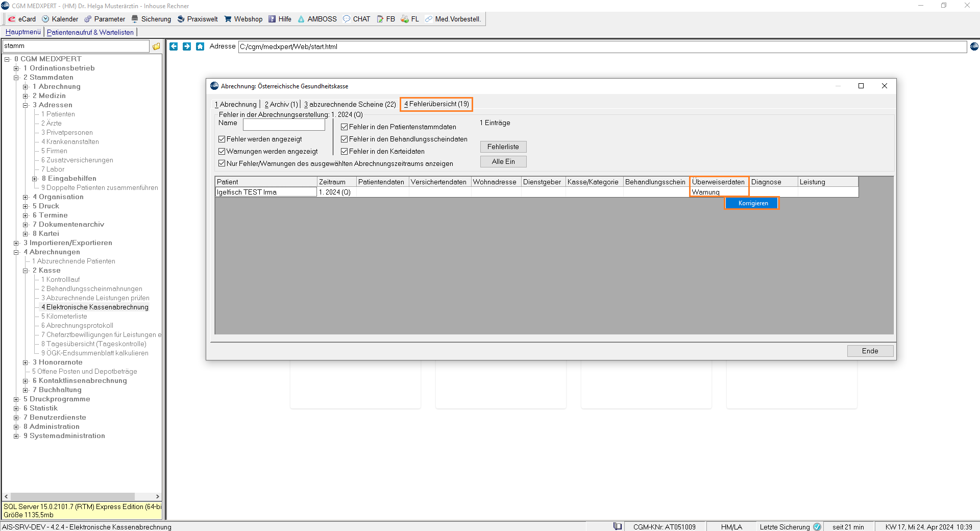Expand 1 Ordinationsbetrieb tree node
The height and width of the screenshot is (531, 980).
coord(16,68)
